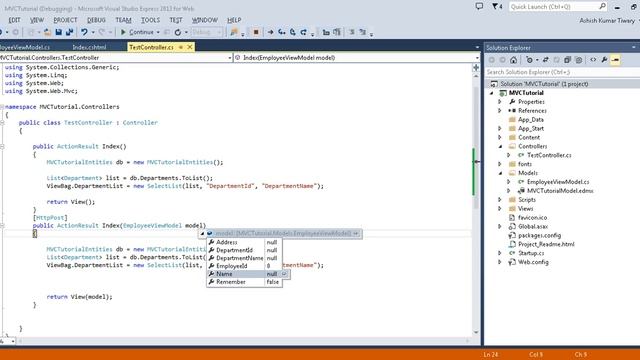Screen dimensions: 640x360
Task: Close the TestController.cs tab
Action: tap(190, 47)
